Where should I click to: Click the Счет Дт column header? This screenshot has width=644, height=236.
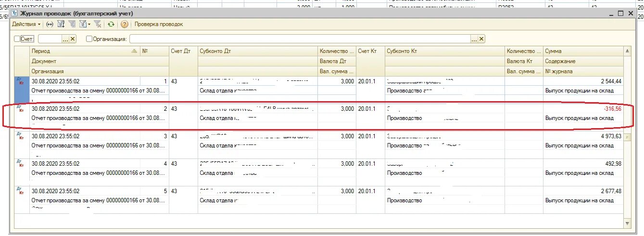click(183, 51)
